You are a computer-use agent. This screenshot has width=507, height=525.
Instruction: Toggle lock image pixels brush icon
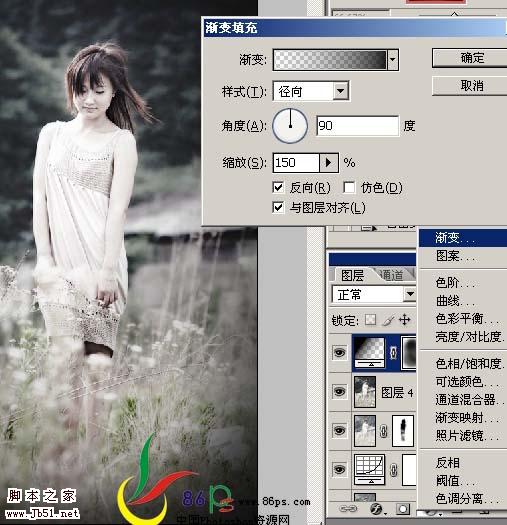(388, 320)
